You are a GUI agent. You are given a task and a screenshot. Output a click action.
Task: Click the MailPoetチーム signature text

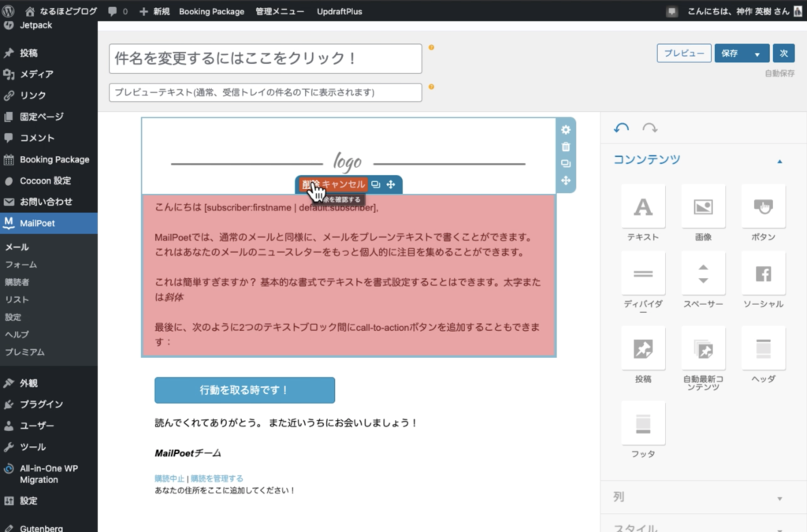(x=188, y=453)
